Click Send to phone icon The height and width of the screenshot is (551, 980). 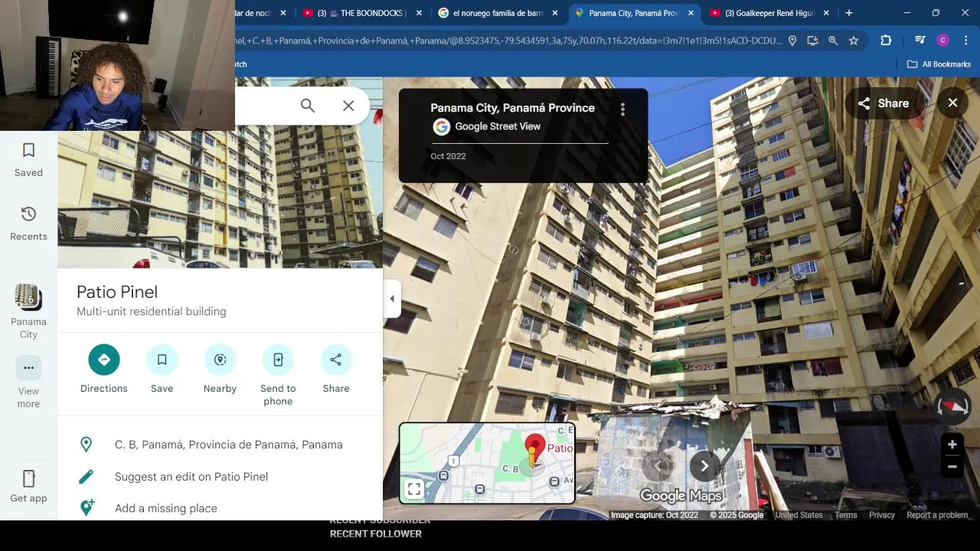pos(278,360)
